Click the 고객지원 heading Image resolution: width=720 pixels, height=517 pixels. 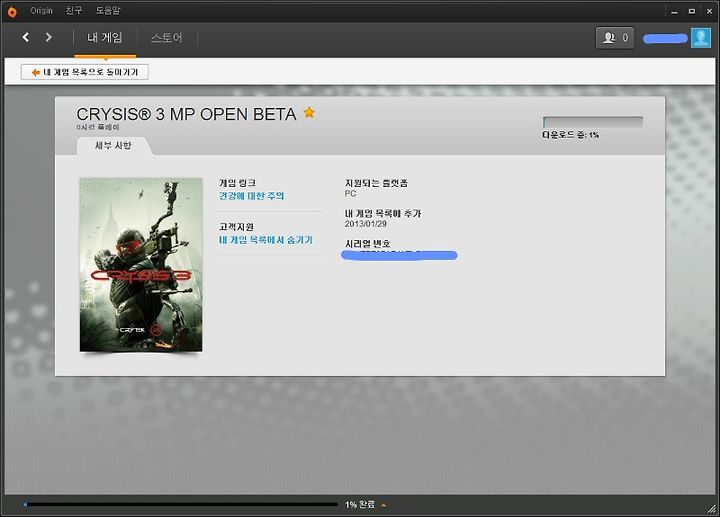point(236,227)
